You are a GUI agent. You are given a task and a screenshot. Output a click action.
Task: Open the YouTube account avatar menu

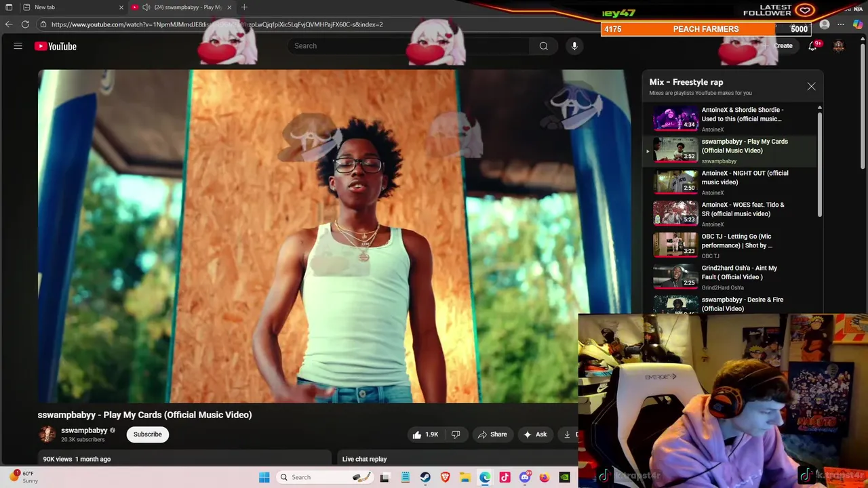coord(839,46)
